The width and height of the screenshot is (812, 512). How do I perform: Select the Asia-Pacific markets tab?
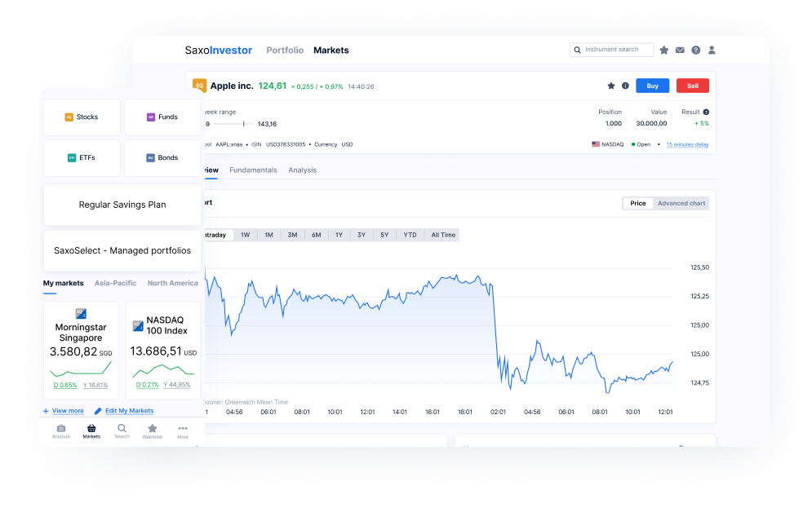[x=116, y=284]
